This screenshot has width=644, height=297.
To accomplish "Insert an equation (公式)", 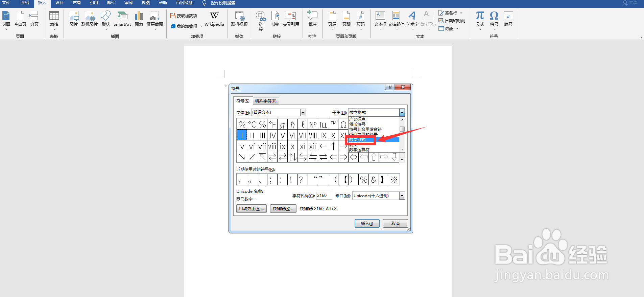I will point(480,20).
